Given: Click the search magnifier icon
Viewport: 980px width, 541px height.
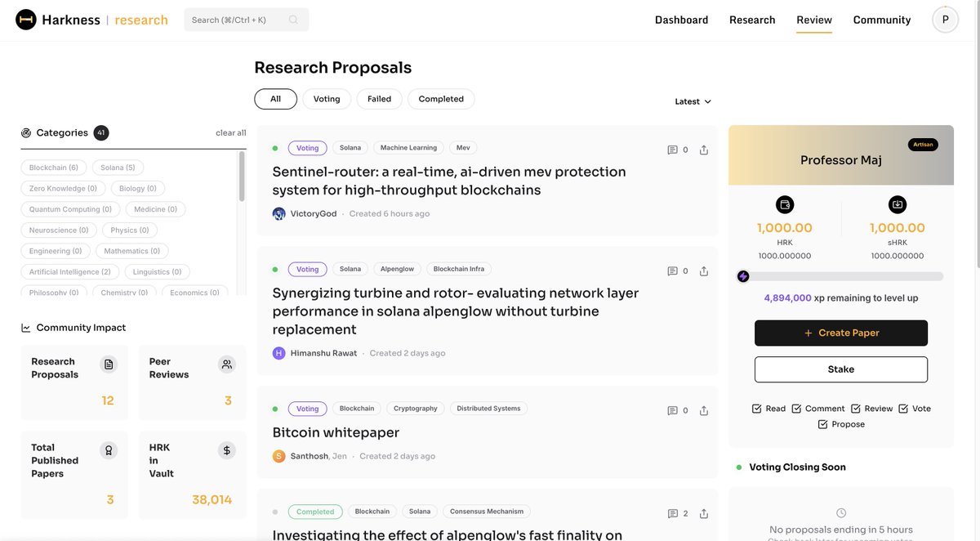Looking at the screenshot, I should [293, 20].
